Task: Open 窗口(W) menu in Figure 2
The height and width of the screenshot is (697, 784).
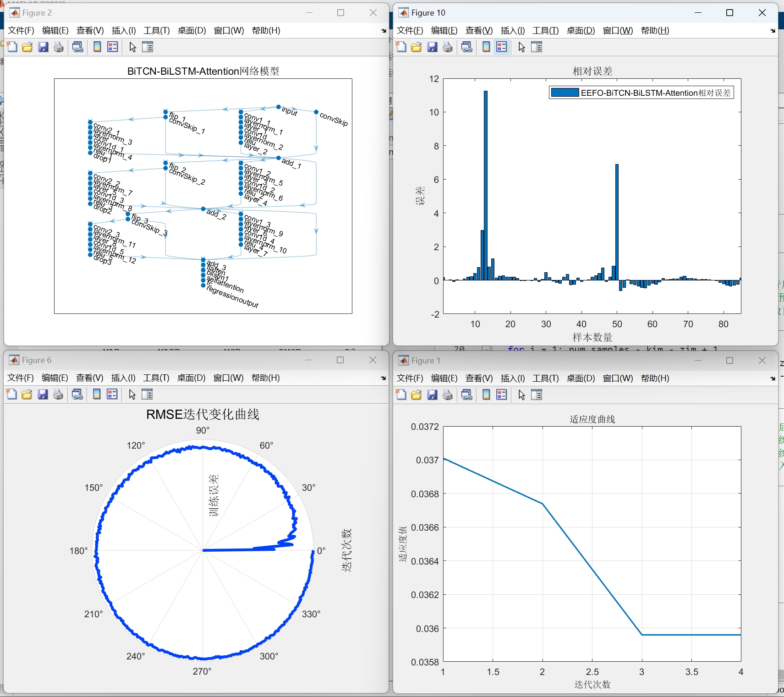Action: point(229,31)
